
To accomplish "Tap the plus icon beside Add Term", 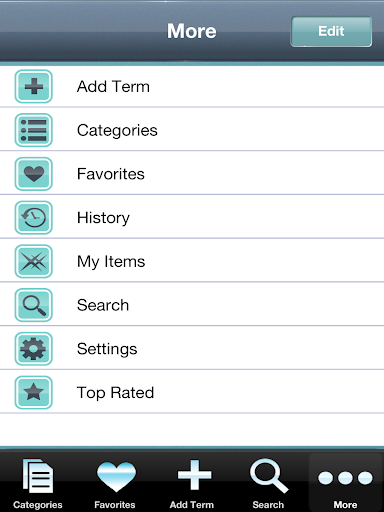I will pyautogui.click(x=34, y=86).
